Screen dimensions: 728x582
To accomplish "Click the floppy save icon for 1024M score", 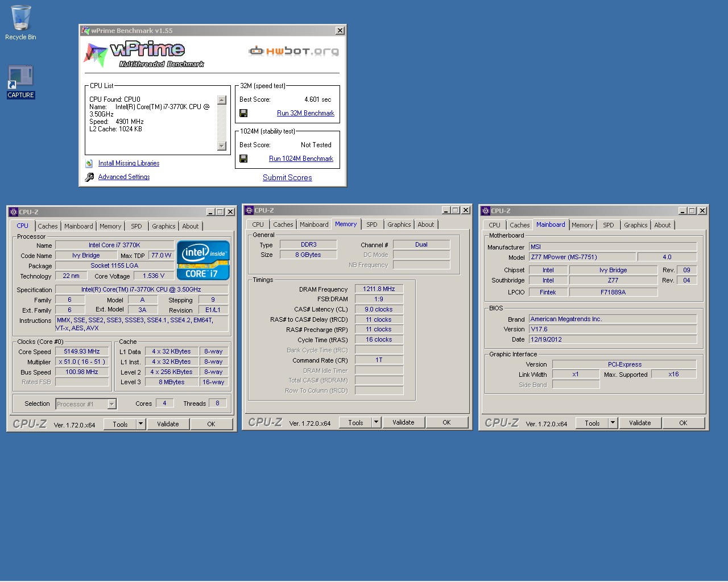I will point(243,159).
